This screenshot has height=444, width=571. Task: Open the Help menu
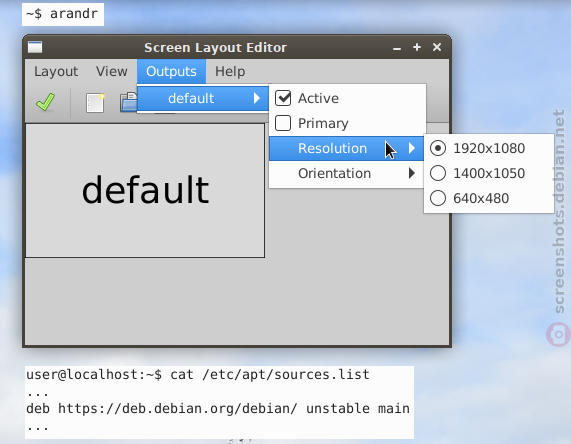(x=230, y=71)
